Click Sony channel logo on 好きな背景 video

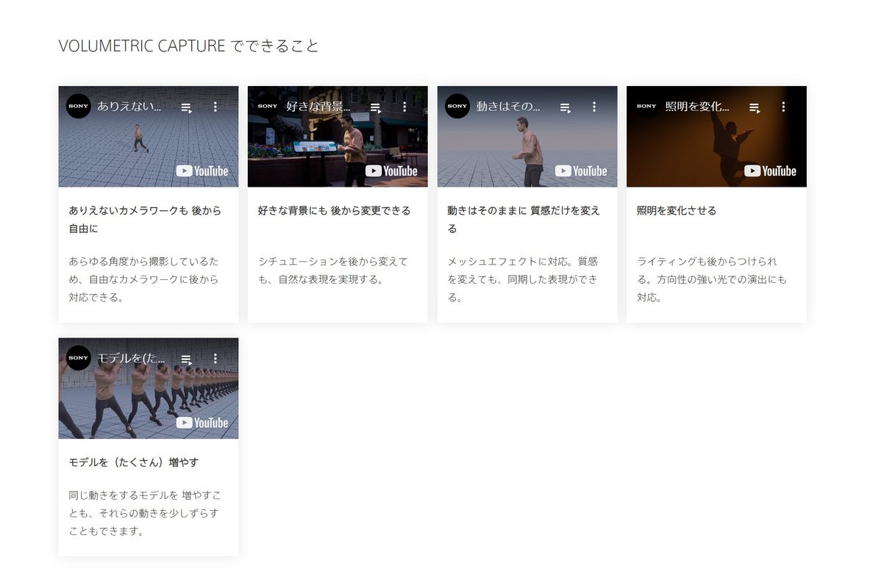click(268, 106)
